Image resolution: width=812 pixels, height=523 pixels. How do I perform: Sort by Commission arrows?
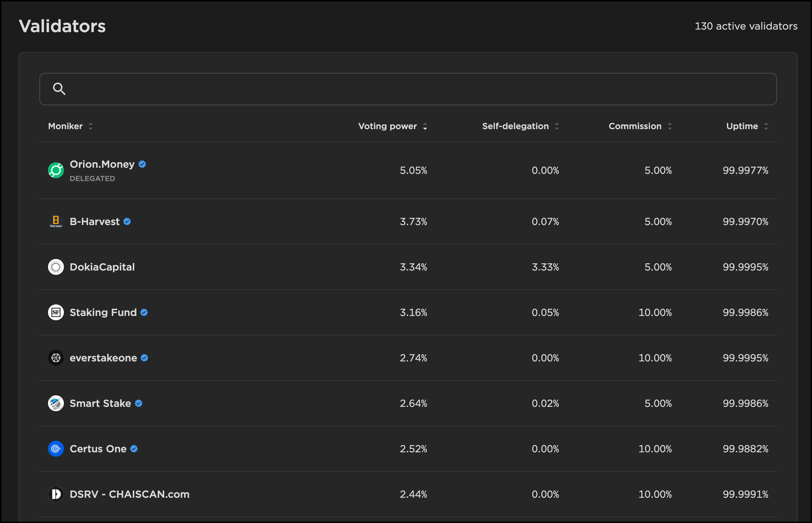point(670,126)
